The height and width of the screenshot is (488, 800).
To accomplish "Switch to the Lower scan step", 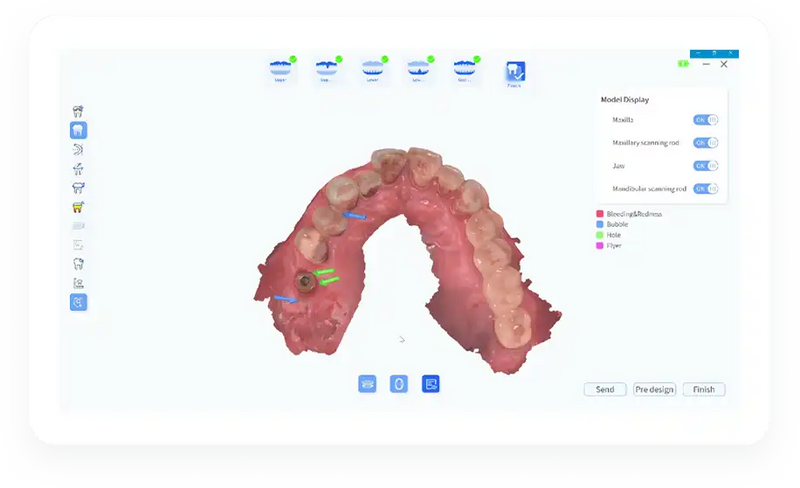I will coord(372,69).
